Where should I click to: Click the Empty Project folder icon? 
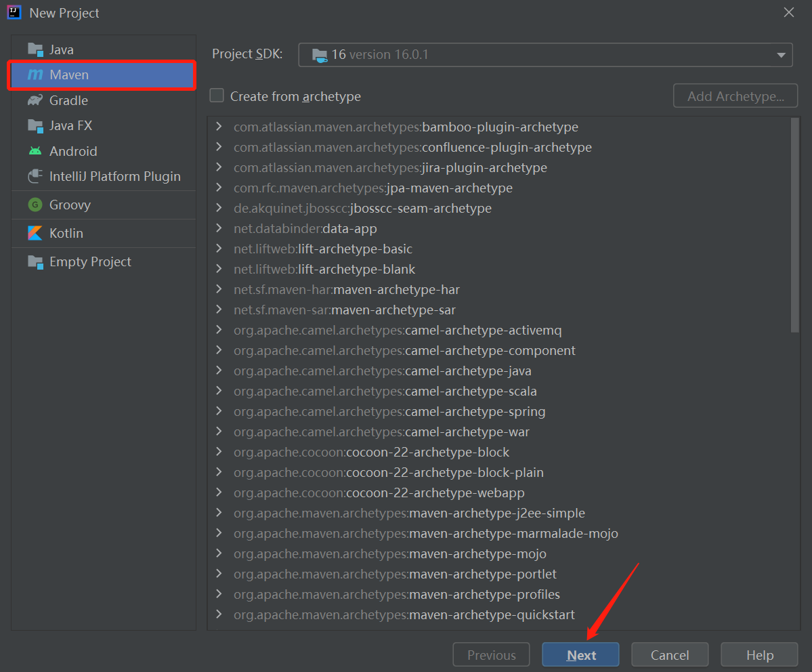click(35, 262)
